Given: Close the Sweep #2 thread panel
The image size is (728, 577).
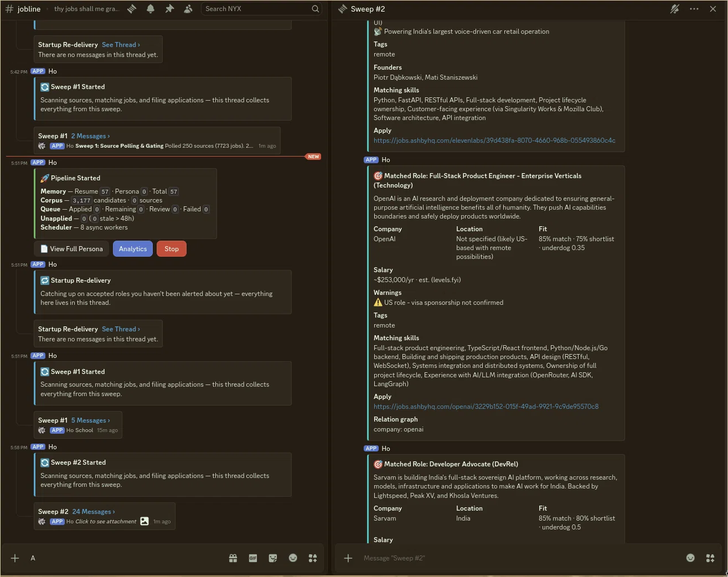Looking at the screenshot, I should pyautogui.click(x=713, y=9).
